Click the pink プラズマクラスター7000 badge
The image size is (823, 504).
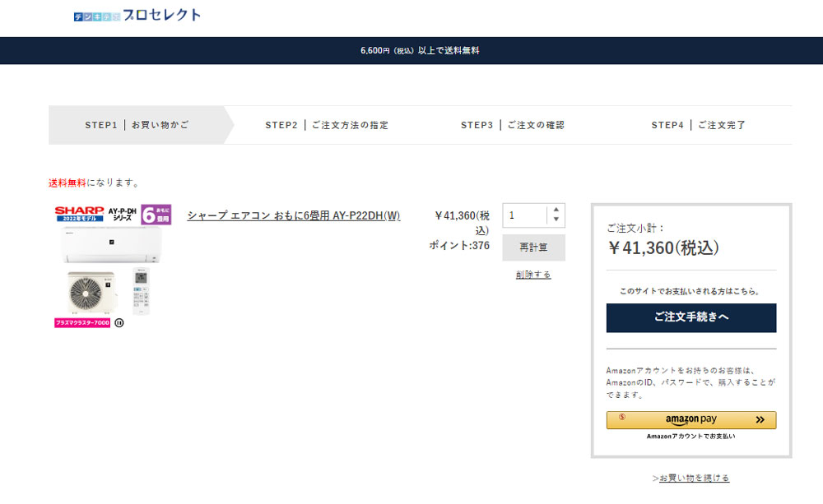point(82,323)
